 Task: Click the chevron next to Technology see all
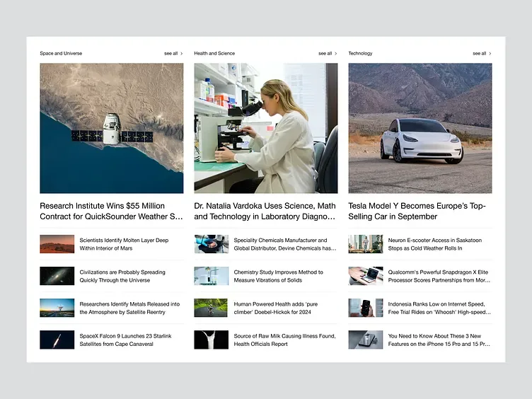[490, 53]
